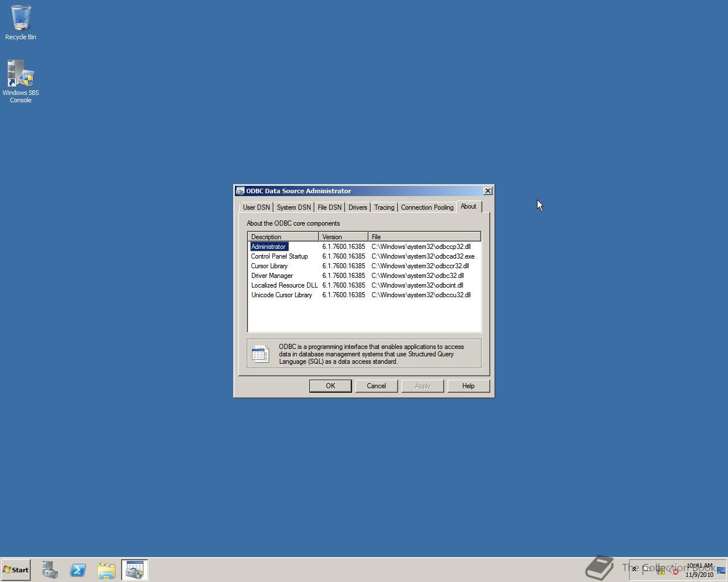728x582 pixels.
Task: Open Server Manager from the taskbar
Action: click(x=49, y=570)
